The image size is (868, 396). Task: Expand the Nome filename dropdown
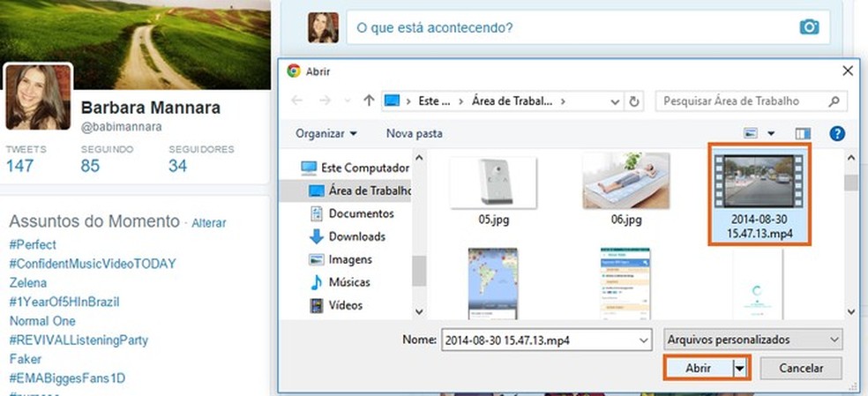click(x=644, y=340)
